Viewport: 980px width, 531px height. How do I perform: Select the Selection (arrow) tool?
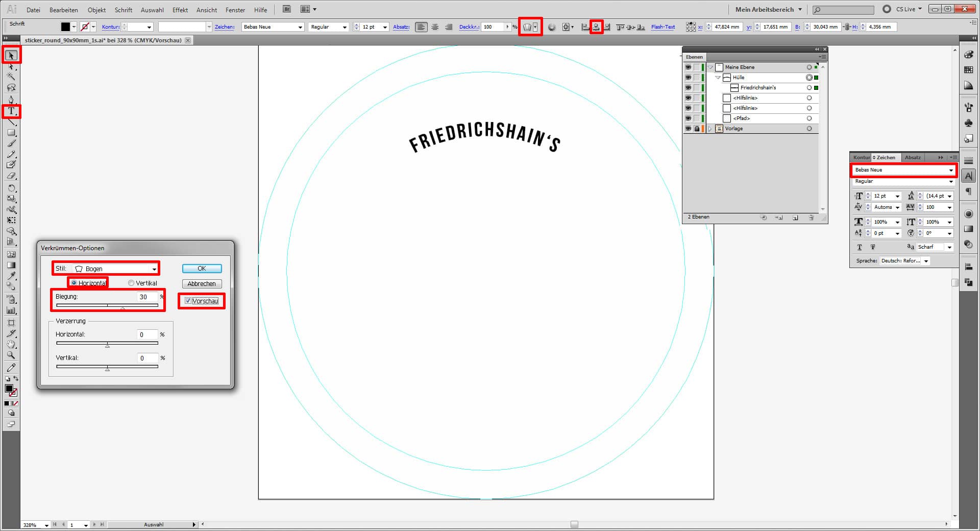[x=11, y=55]
